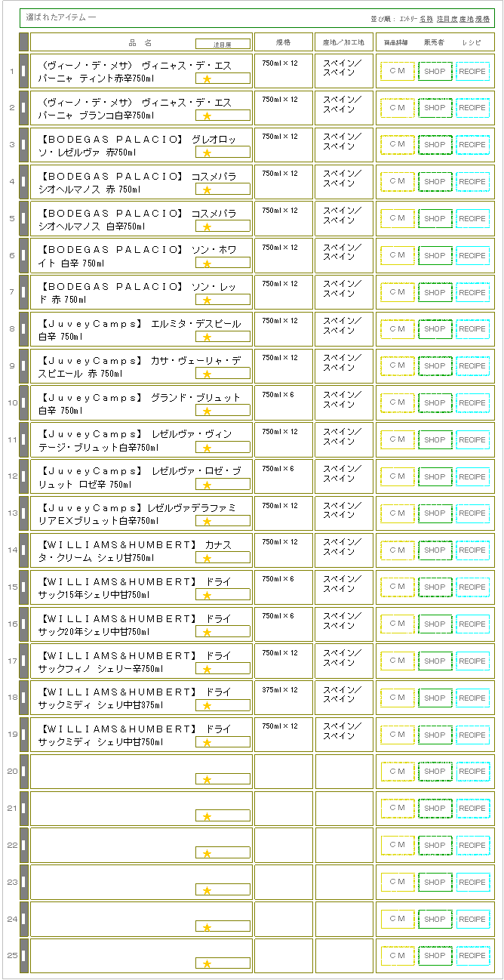504x980 pixels.
Task: Click the star for レゼルヴァ・ロゼ・ブリュット
Action: [207, 485]
